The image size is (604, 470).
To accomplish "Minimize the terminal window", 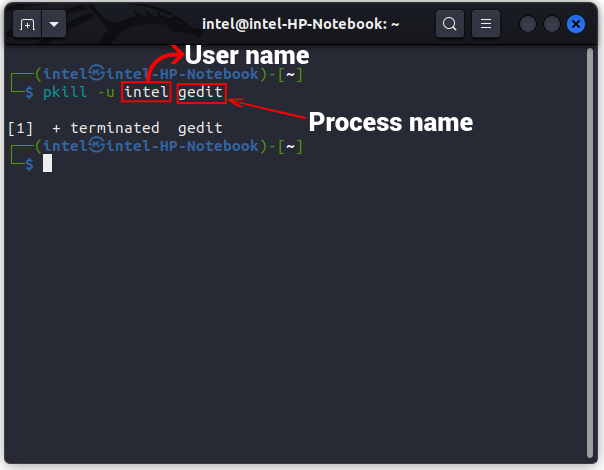I will point(527,24).
